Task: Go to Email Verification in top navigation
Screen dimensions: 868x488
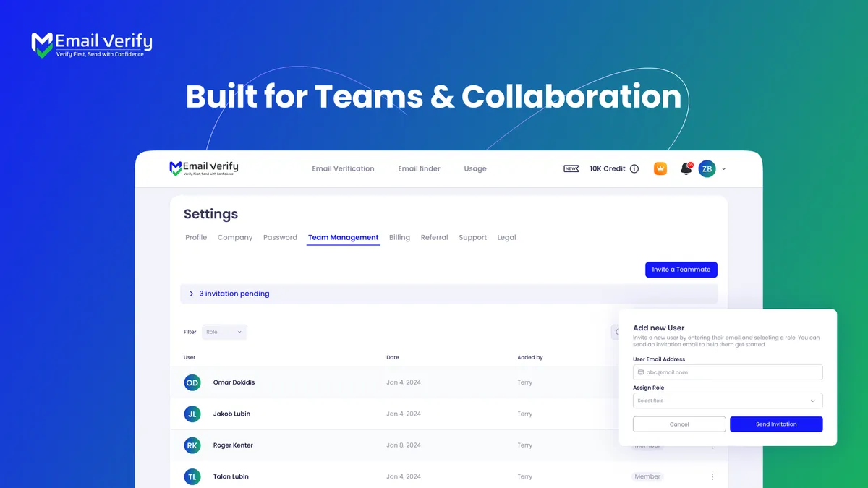Action: pyautogui.click(x=343, y=169)
